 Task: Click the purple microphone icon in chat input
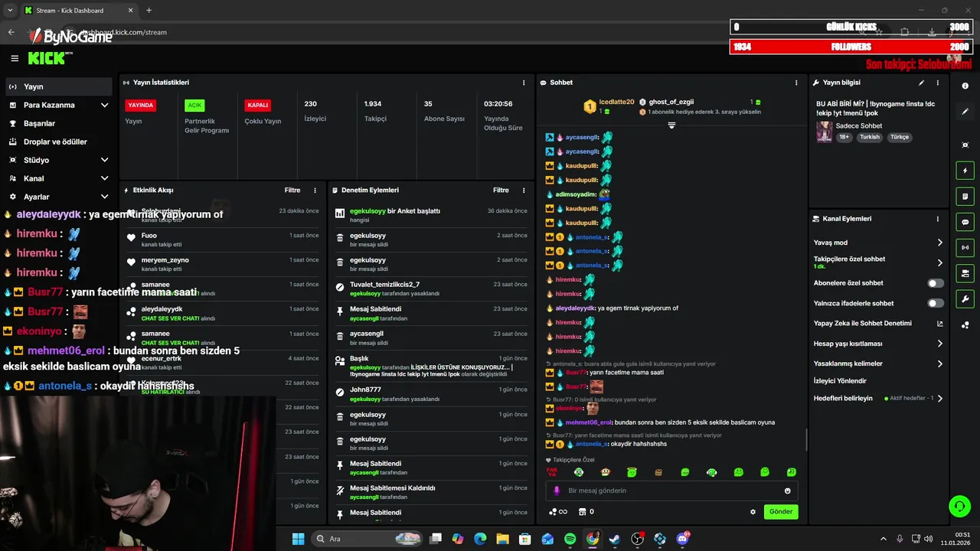557,491
